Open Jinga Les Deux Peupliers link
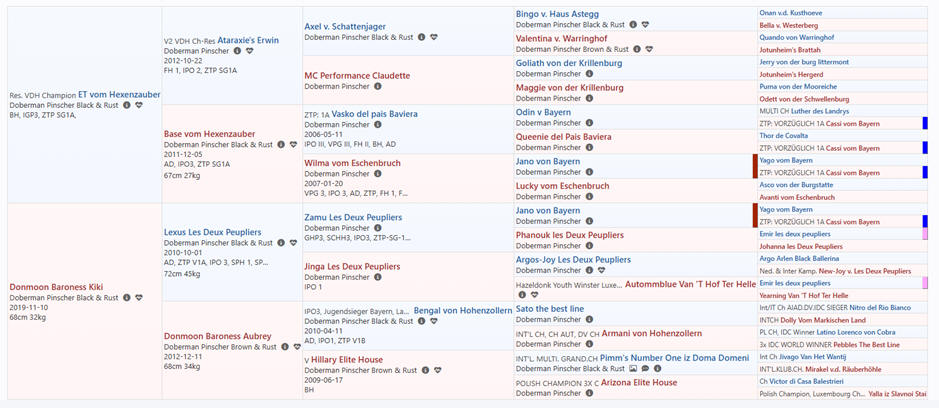The image size is (939, 408). coord(353,266)
